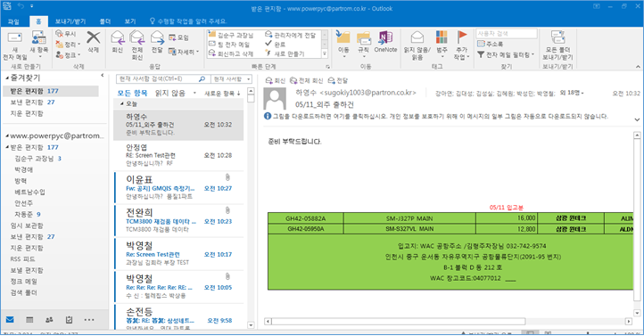Open the 현재 사서함 search scope dropdown
This screenshot has height=336, width=644.
231,78
